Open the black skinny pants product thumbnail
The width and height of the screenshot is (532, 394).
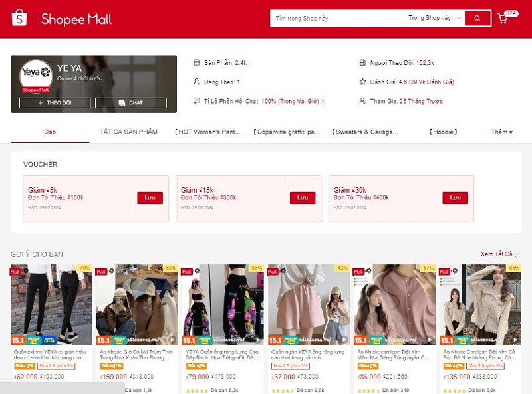pos(51,304)
